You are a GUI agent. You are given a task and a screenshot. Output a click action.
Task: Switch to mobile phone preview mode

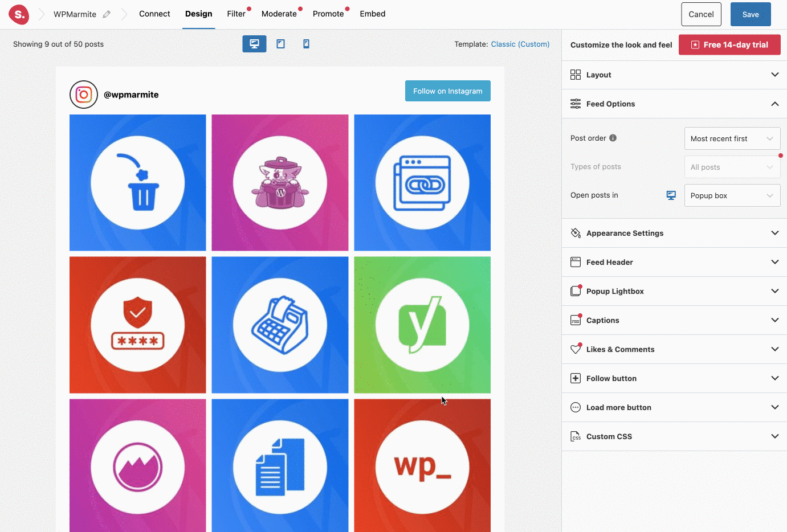pos(306,44)
